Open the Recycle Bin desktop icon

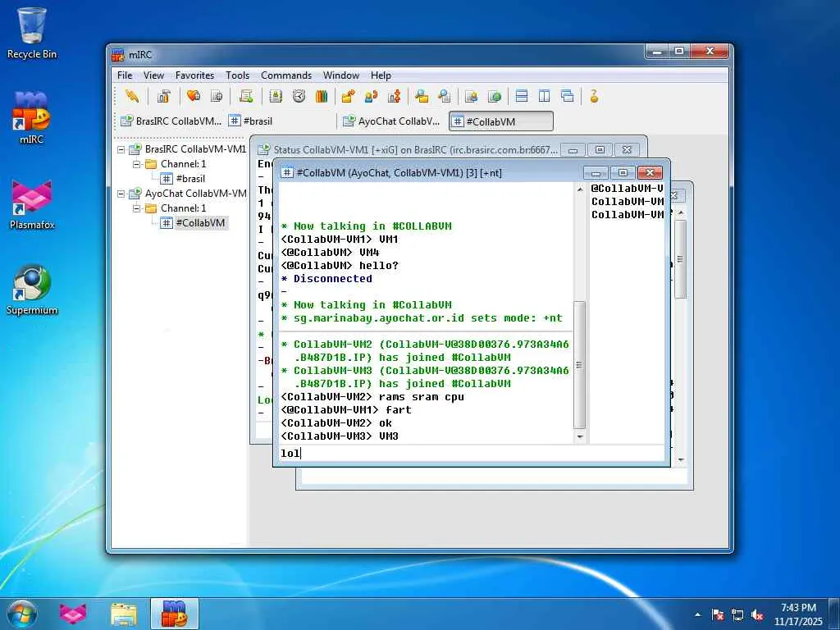point(32,33)
